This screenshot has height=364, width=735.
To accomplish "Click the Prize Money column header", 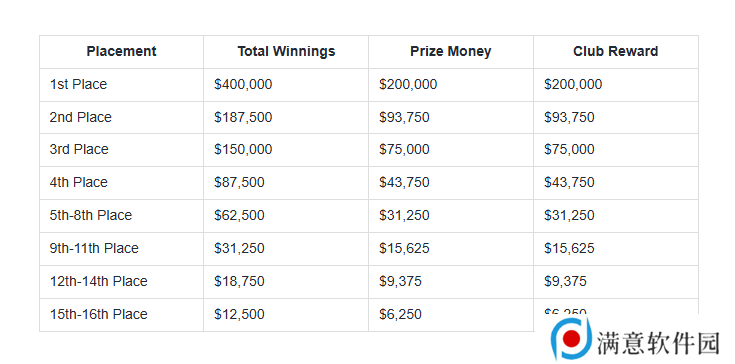I will [x=450, y=52].
